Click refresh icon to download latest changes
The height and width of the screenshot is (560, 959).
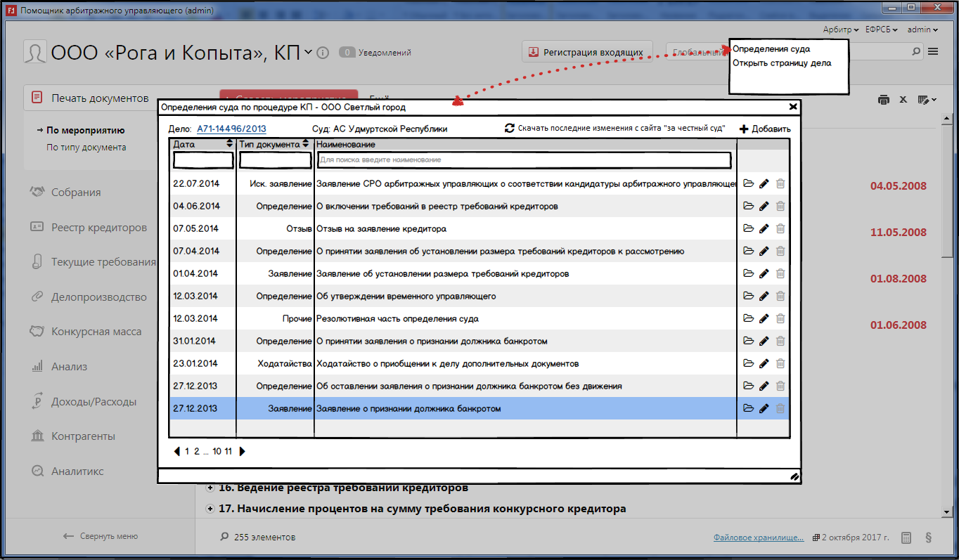click(x=510, y=129)
